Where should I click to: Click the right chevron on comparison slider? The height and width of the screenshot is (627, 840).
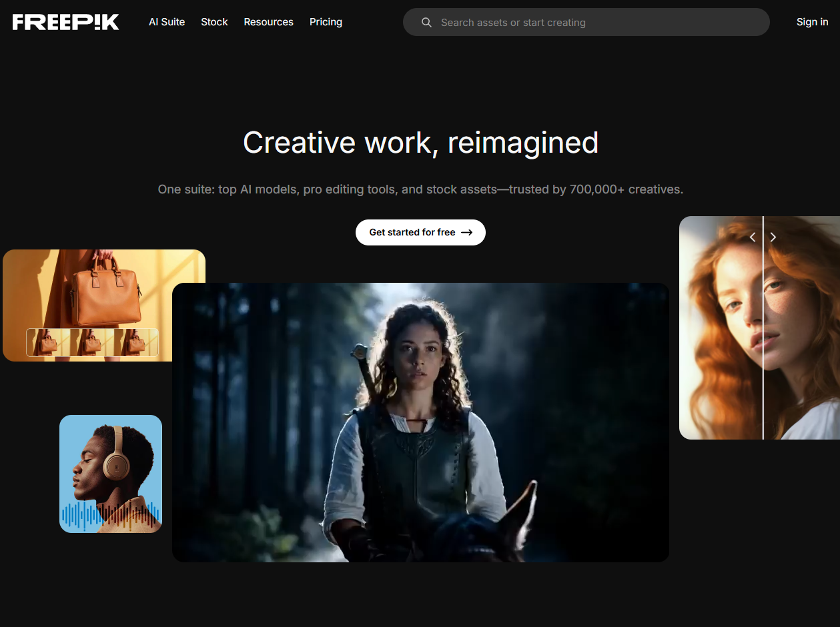pos(773,237)
